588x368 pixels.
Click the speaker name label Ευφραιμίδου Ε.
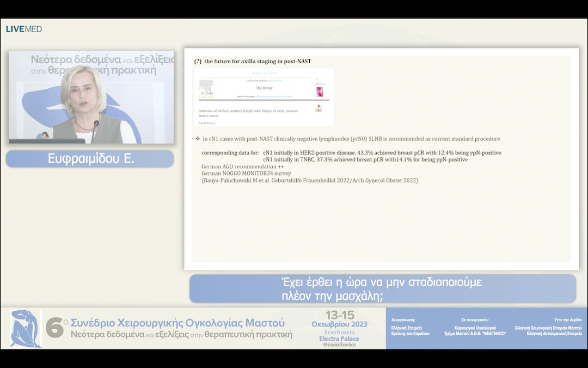coord(90,159)
